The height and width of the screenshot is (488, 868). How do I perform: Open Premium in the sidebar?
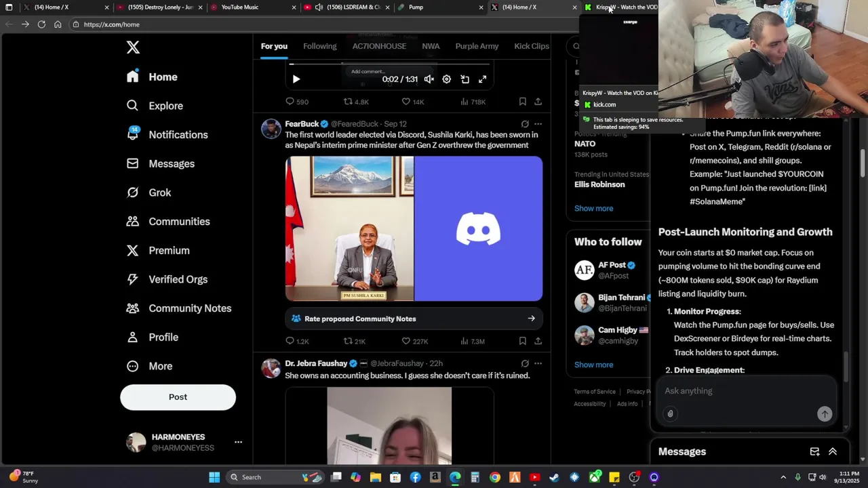158,250
